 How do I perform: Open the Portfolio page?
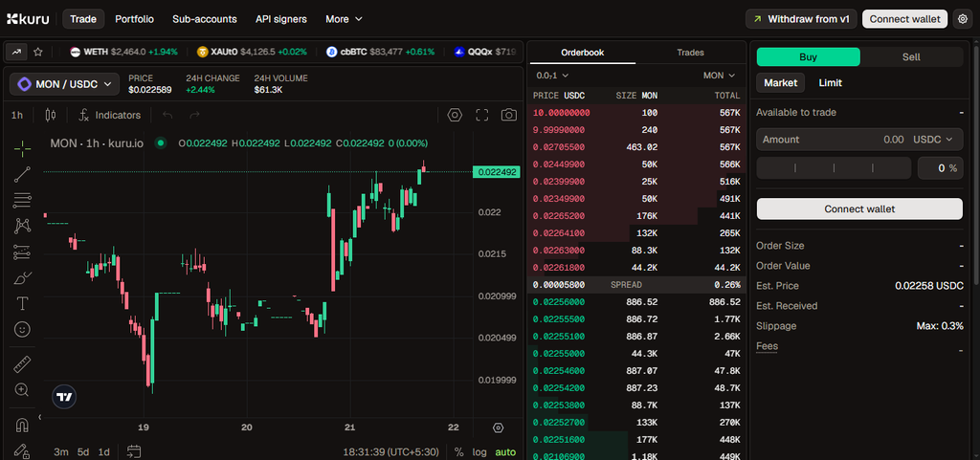(134, 19)
